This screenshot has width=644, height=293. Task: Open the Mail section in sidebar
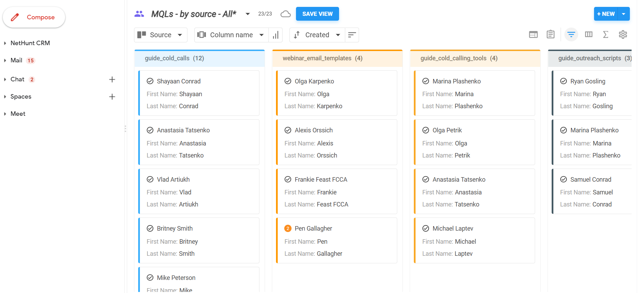pyautogui.click(x=16, y=60)
